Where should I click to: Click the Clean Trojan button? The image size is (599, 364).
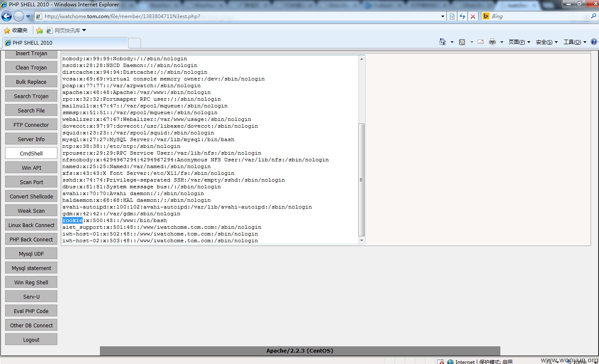tap(31, 67)
